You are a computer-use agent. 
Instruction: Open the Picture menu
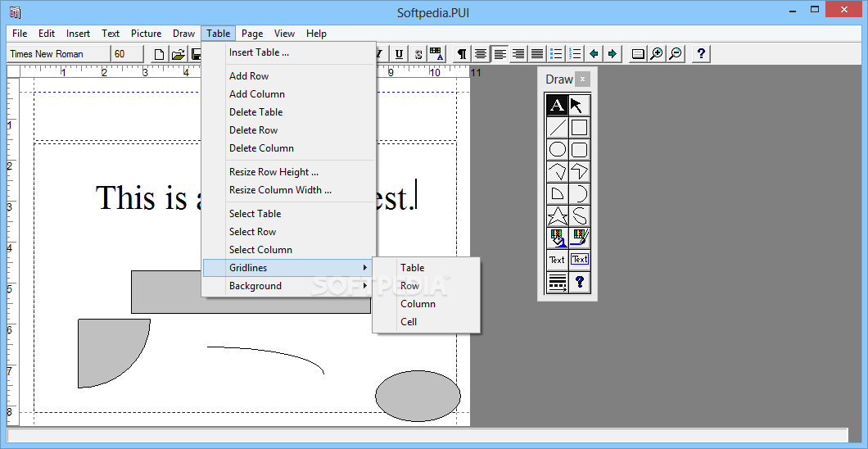146,34
